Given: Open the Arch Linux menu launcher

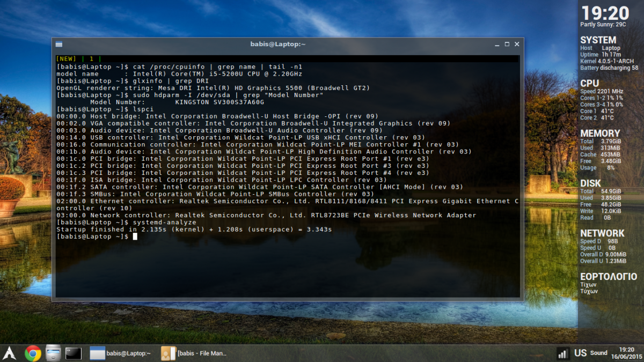Looking at the screenshot, I should pos(8,353).
